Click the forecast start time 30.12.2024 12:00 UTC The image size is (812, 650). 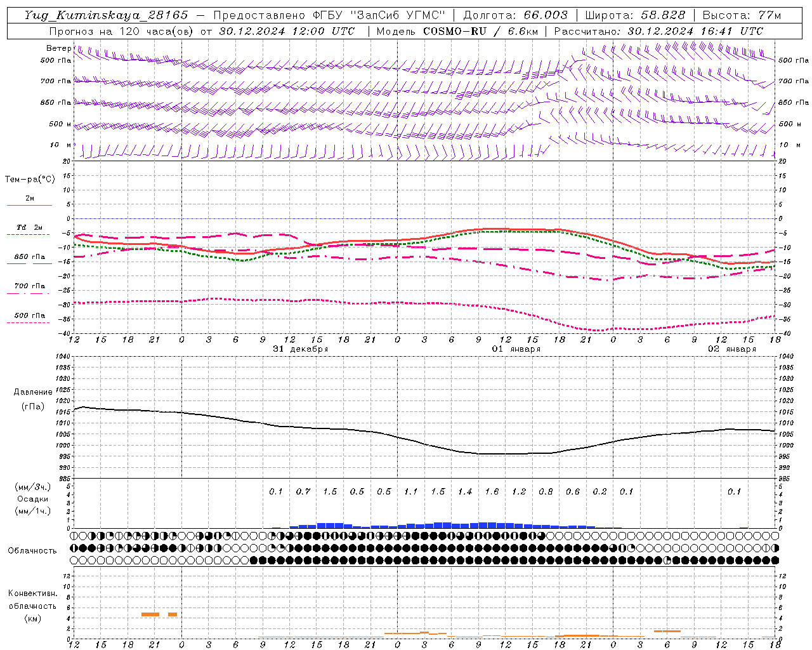pyautogui.click(x=287, y=31)
